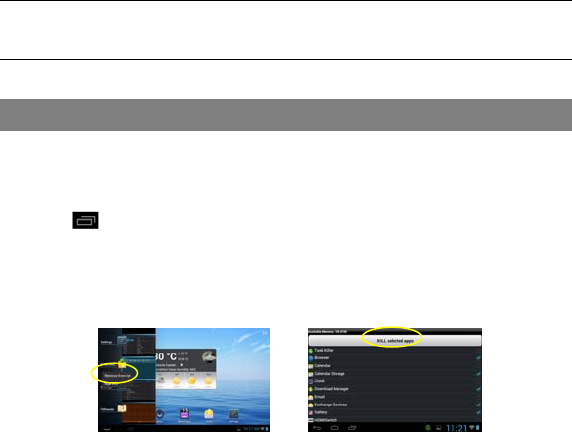Select the Browser app icon in list
The width and height of the screenshot is (572, 432).
[311, 358]
